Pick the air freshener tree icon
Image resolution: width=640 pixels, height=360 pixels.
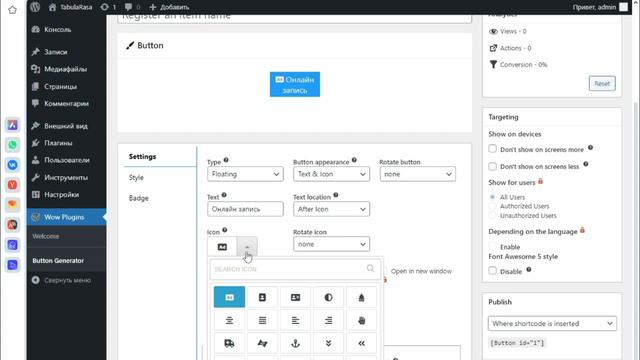coord(361,297)
